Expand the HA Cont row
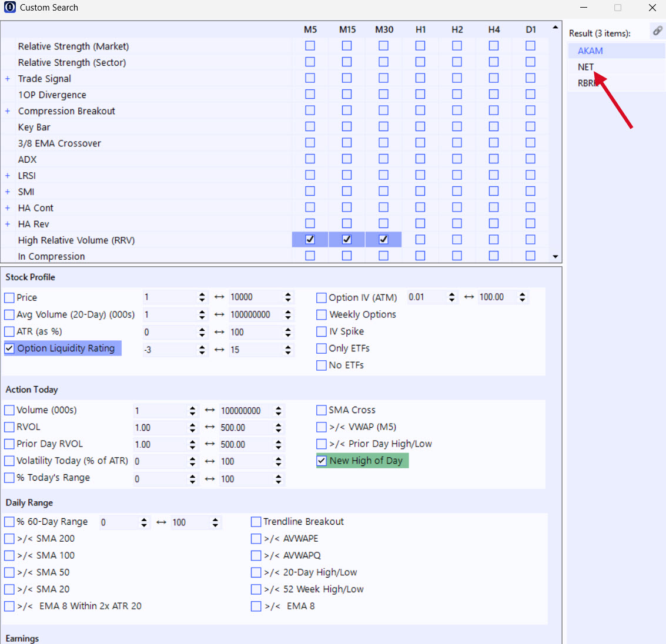The width and height of the screenshot is (666, 644). 7,207
